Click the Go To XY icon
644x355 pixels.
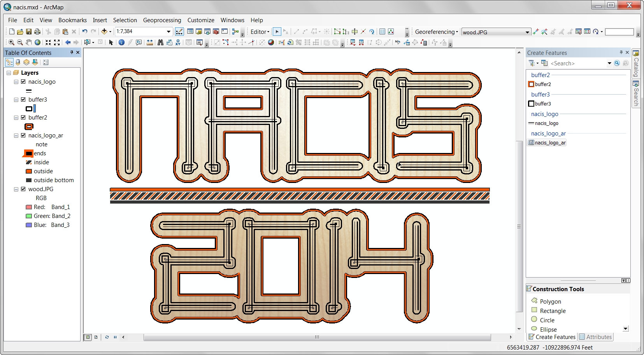178,42
